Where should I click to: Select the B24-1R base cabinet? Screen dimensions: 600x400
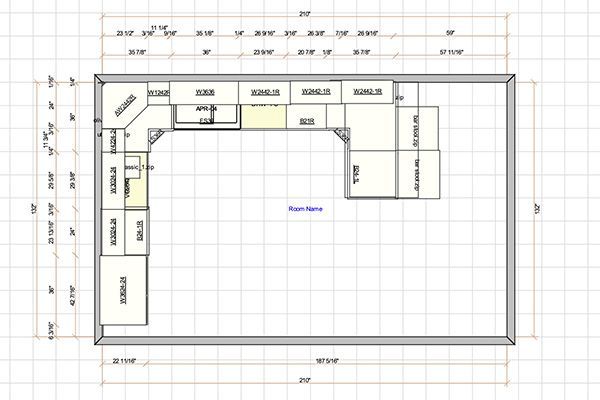(137, 232)
